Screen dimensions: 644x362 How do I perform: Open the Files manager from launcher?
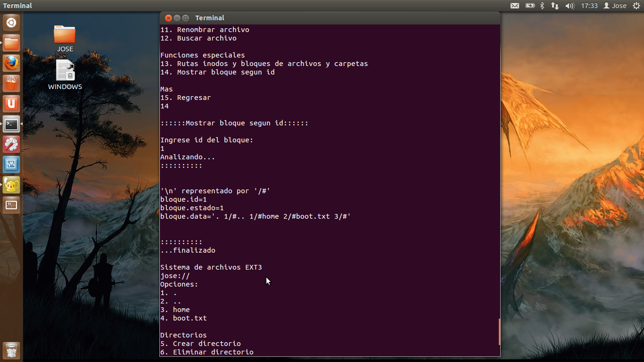pyautogui.click(x=11, y=43)
